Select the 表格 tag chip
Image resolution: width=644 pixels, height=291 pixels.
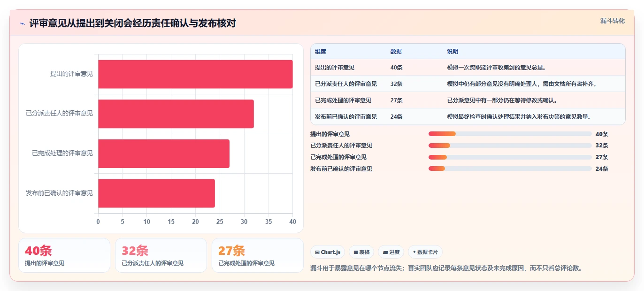[361, 252]
